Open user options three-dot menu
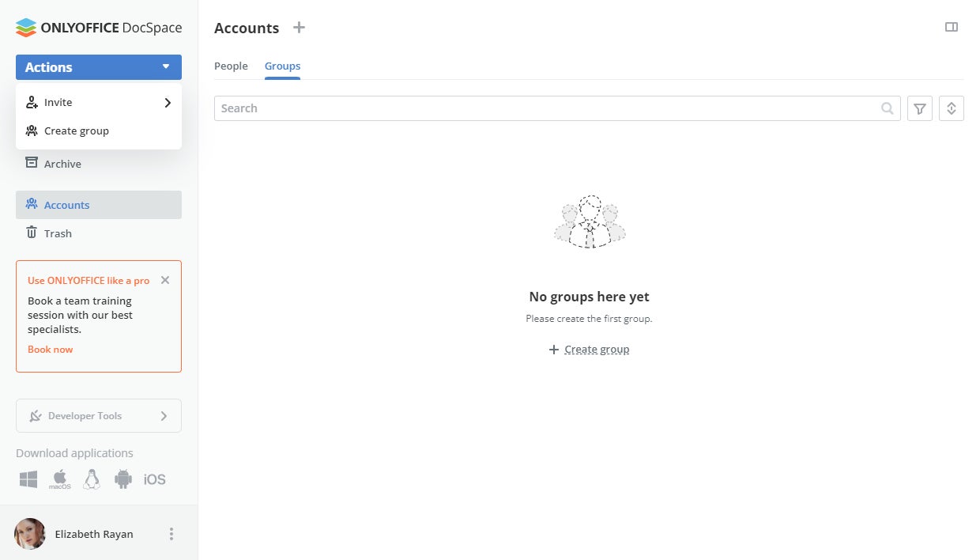The image size is (980, 560). (171, 534)
